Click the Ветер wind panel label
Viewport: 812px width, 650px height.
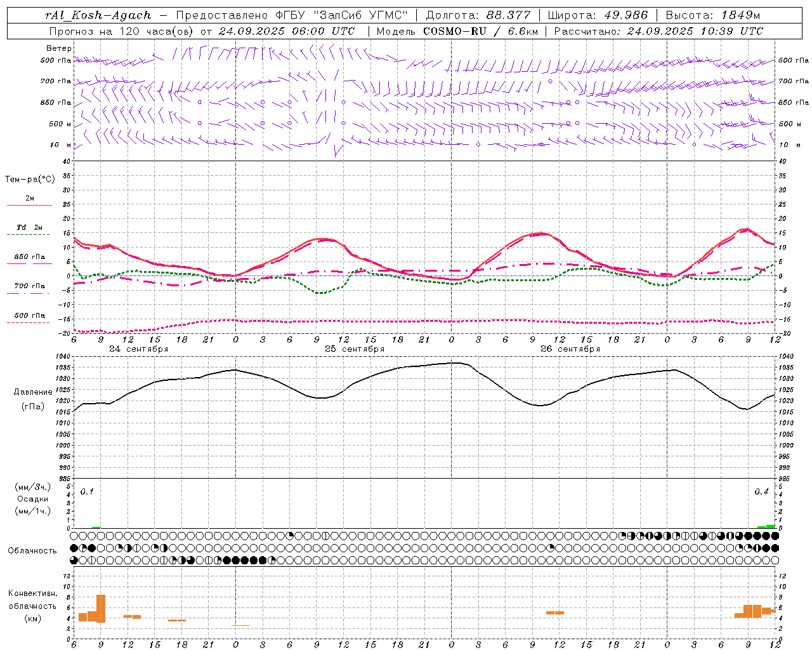point(59,48)
